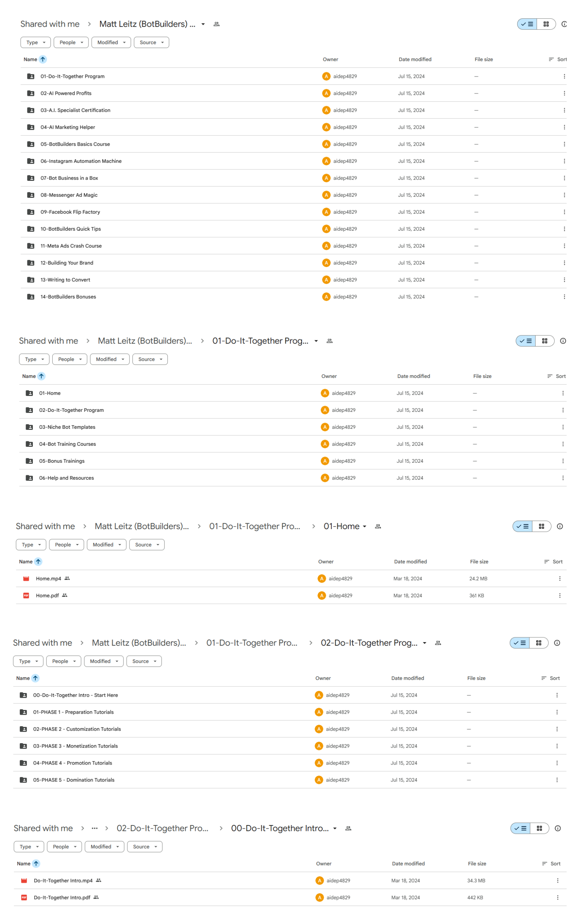This screenshot has width=585, height=924.
Task: Click the folder icon of 03-A.I. Specialist Certification
Action: tap(31, 110)
